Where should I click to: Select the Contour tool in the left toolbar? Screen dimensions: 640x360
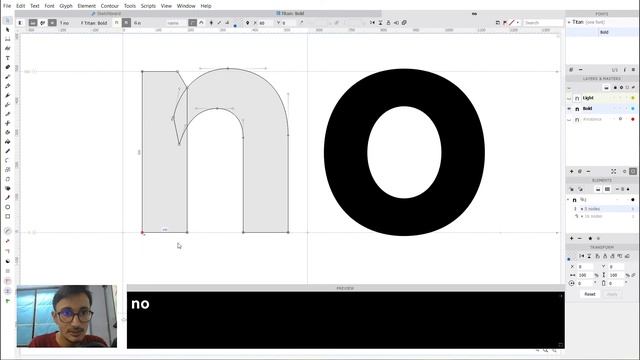pos(7,20)
